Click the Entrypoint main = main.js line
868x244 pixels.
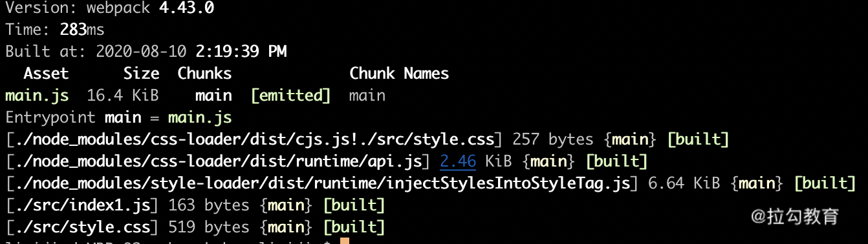click(118, 117)
